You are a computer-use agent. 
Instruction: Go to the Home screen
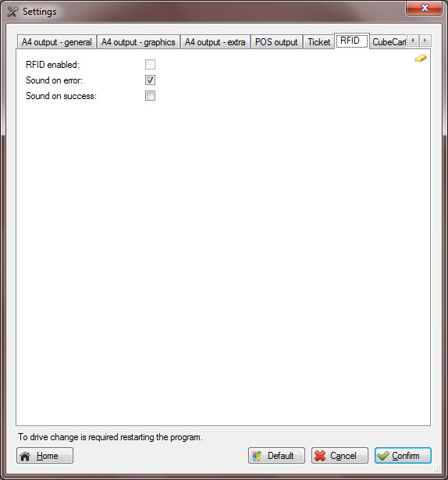(x=44, y=456)
